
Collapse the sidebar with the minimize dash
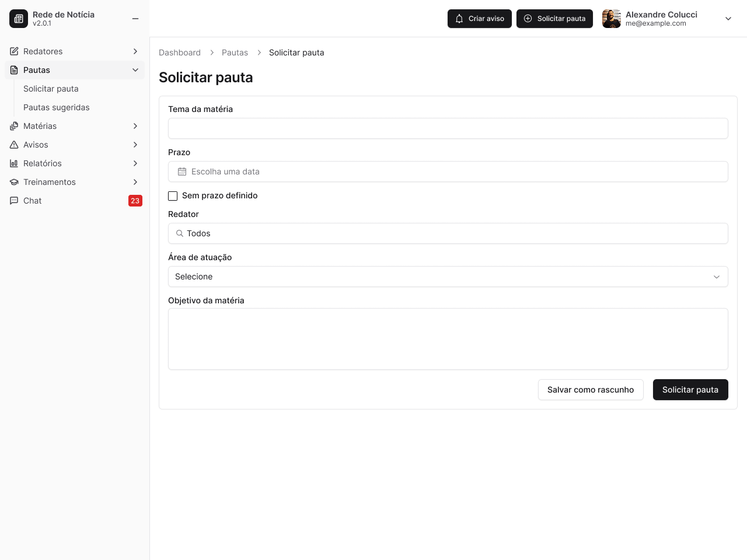coord(135,19)
